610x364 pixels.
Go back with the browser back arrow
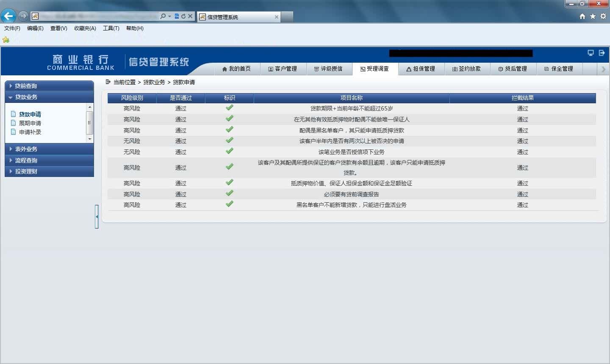[8, 16]
